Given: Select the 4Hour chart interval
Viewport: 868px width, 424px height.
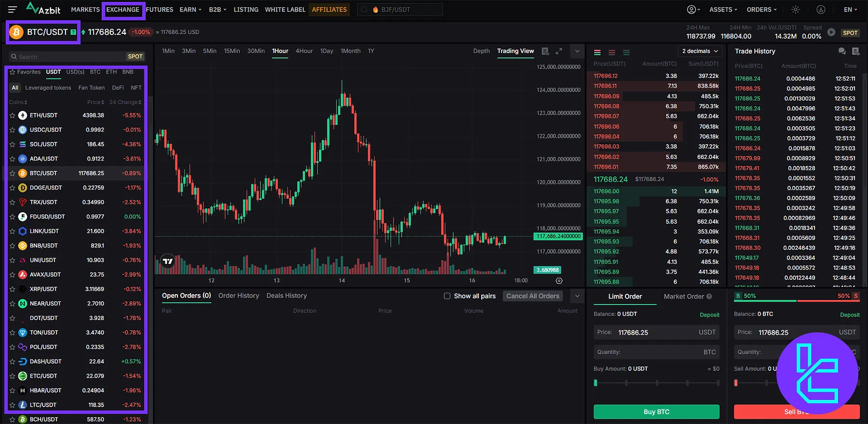Looking at the screenshot, I should pos(304,51).
